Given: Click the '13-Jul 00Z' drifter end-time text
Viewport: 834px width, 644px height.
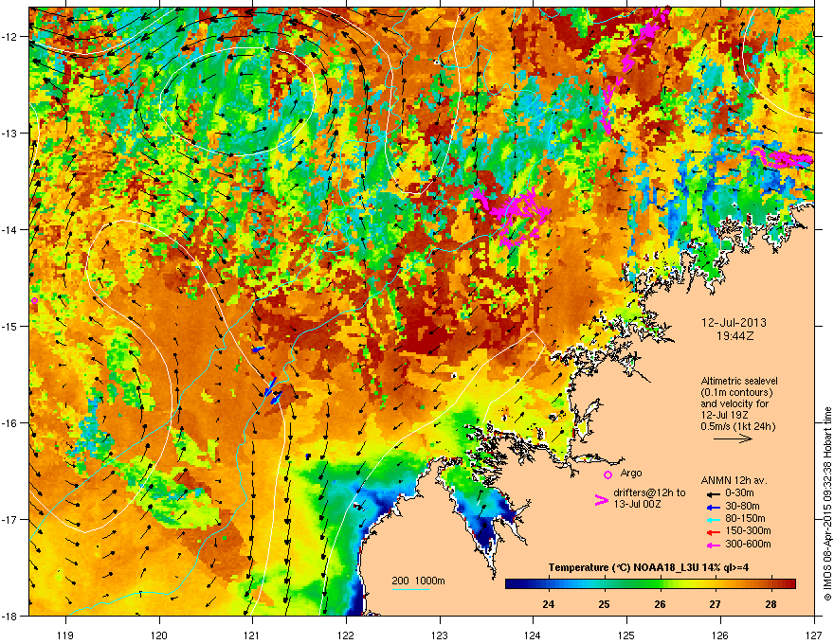Looking at the screenshot, I should click(637, 504).
